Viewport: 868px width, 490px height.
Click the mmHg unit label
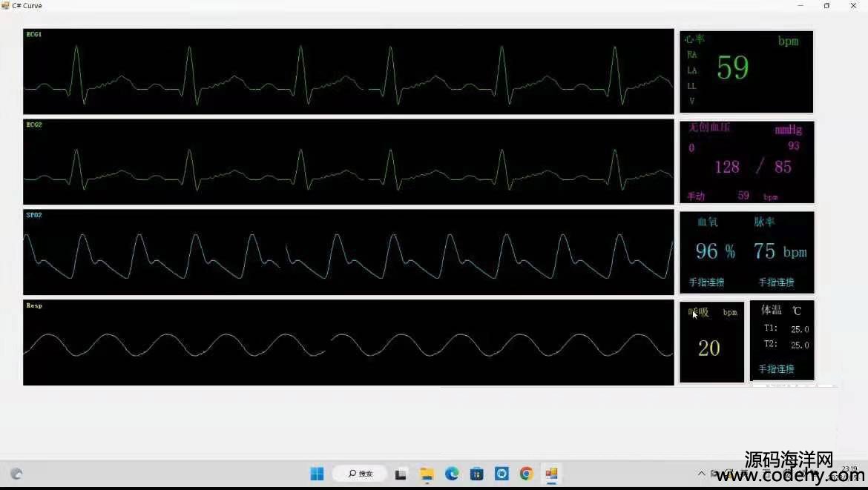(x=789, y=130)
